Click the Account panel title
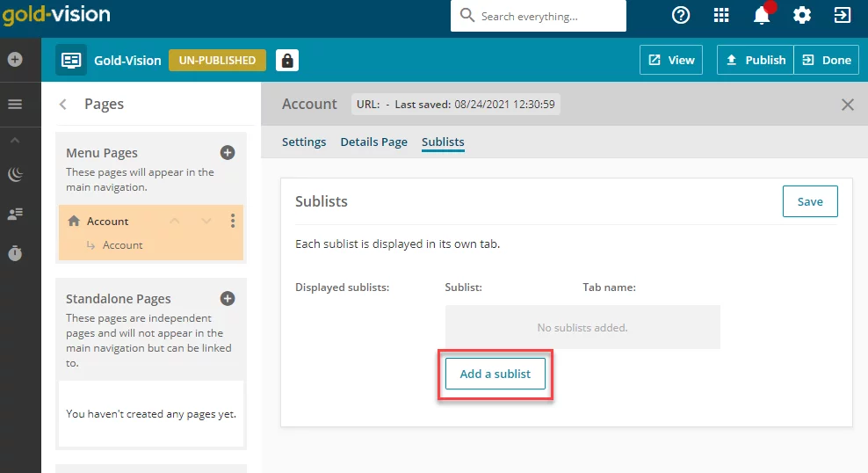Screen dimensions: 868x473 pos(309,104)
